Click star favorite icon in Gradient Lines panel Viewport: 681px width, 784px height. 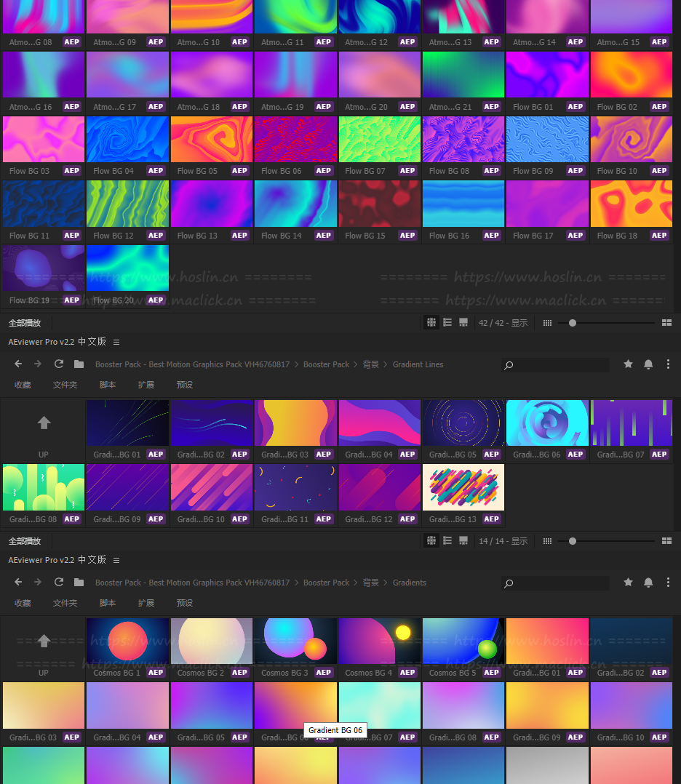click(628, 364)
